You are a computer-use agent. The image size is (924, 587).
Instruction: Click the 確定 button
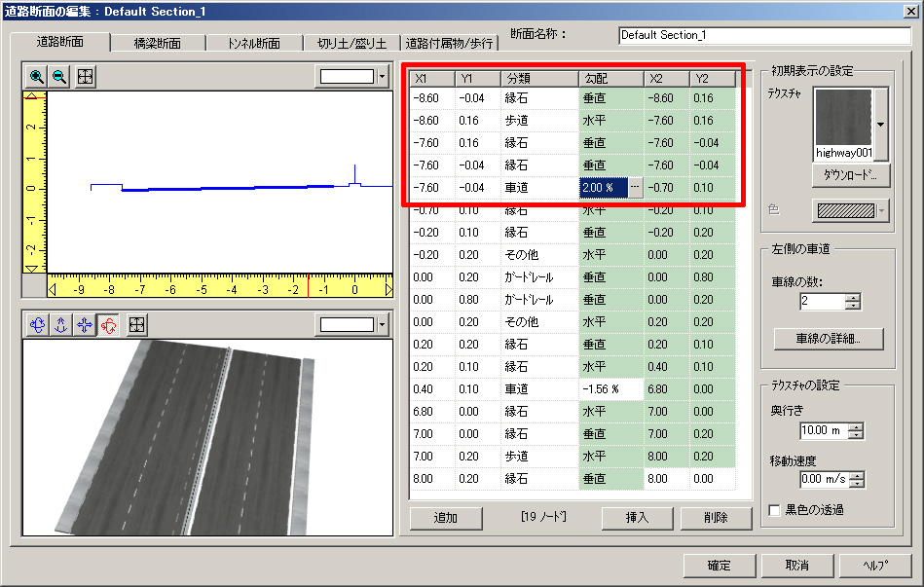point(719,566)
